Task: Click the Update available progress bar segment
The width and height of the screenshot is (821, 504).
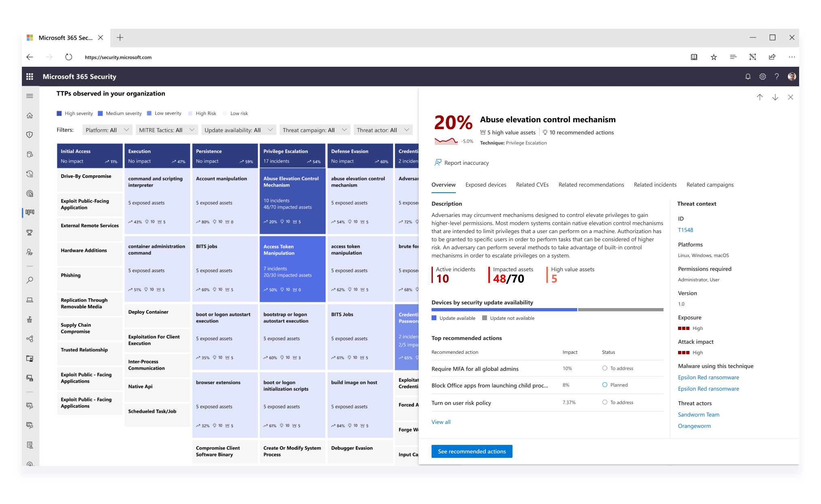Action: pos(504,310)
